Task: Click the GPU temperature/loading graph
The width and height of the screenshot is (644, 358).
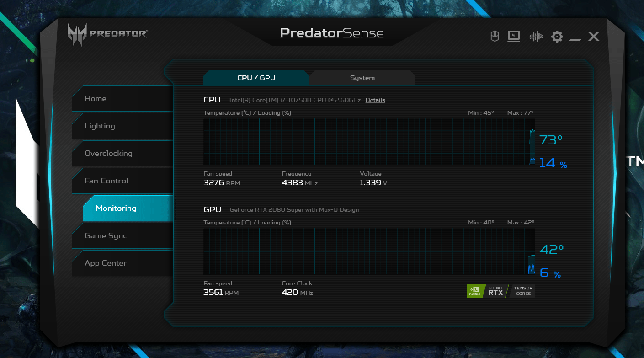Action: (x=368, y=251)
